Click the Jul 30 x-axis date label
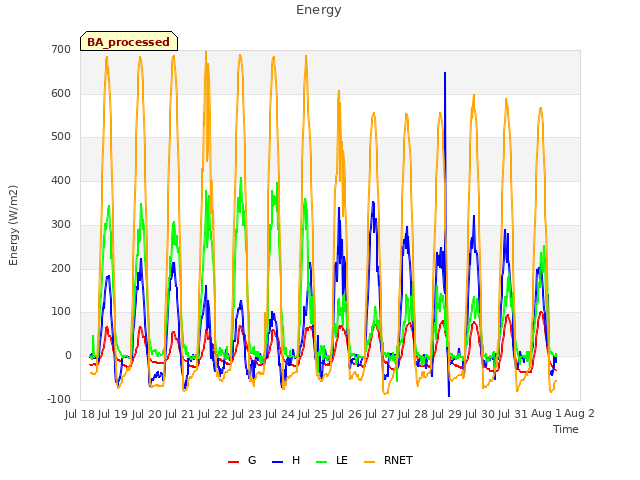 tap(480, 414)
